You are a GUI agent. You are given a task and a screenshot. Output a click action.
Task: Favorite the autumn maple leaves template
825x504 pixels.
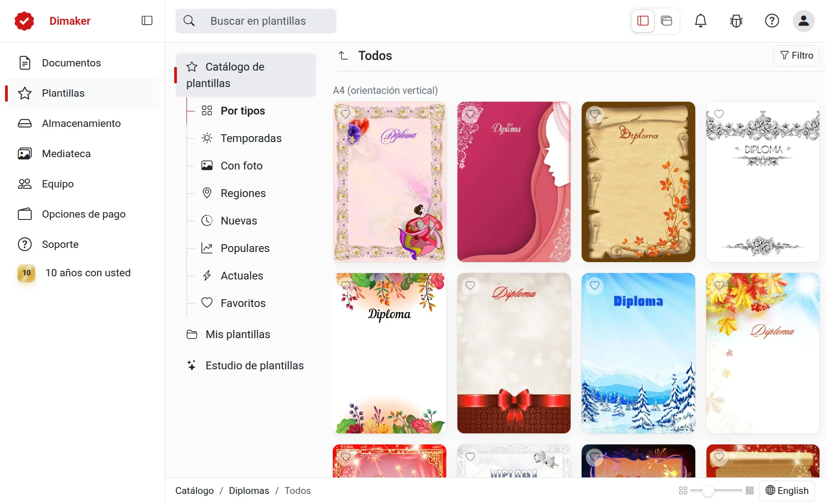point(719,285)
